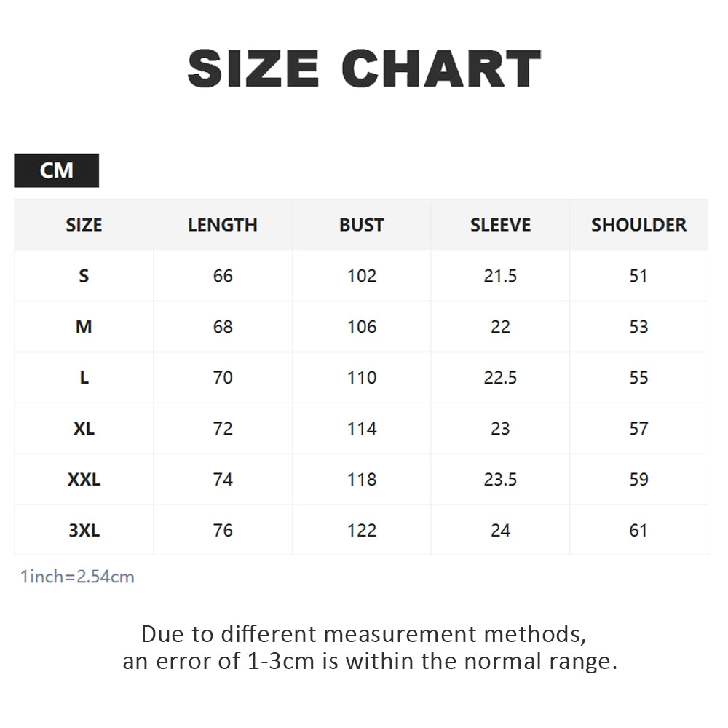Click the 1inch=2.54cm conversion note
The height and width of the screenshot is (728, 728).
(x=78, y=577)
